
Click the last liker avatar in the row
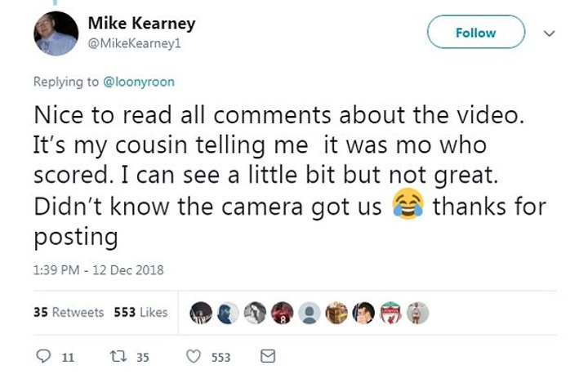coord(417,313)
